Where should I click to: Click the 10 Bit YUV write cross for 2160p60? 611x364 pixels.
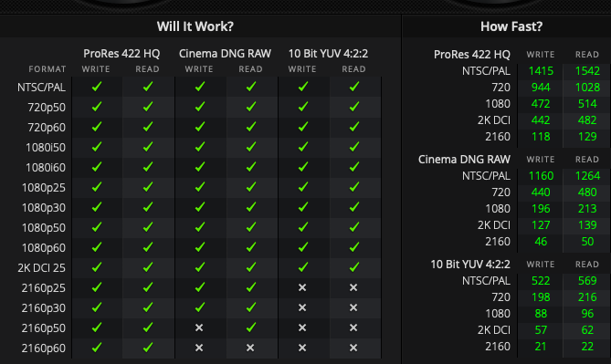click(x=302, y=348)
